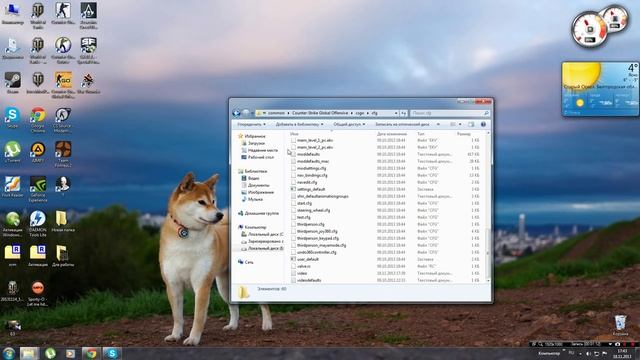Screen dimensions: 640x360
Task: Open the Steam desktop shortcut
Action: pyautogui.click(x=12, y=83)
